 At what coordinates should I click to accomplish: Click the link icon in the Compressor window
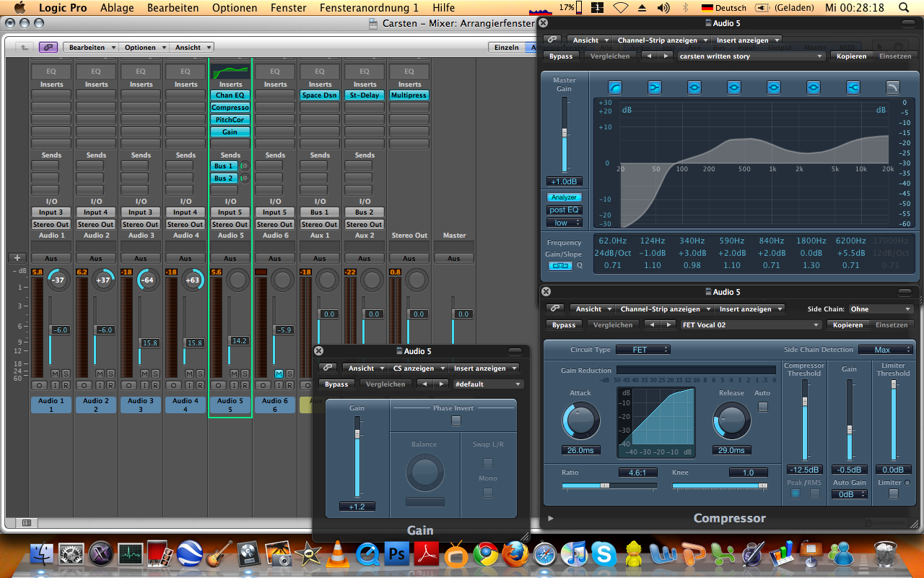coord(555,309)
